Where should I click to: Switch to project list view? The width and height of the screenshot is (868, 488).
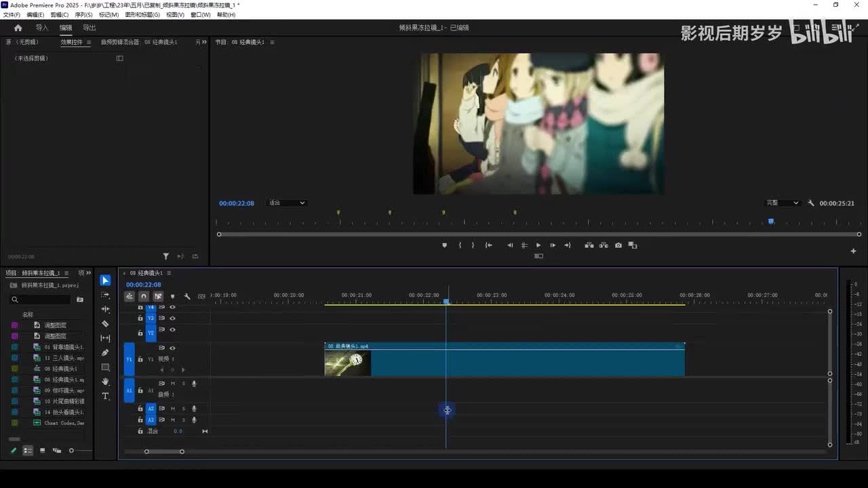click(x=28, y=451)
